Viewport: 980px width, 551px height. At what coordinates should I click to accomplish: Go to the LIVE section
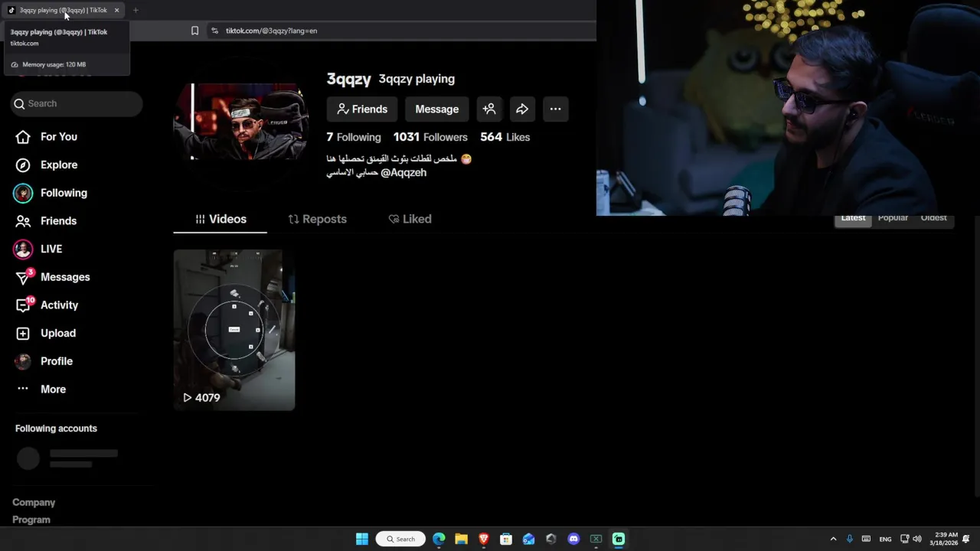tap(38, 249)
